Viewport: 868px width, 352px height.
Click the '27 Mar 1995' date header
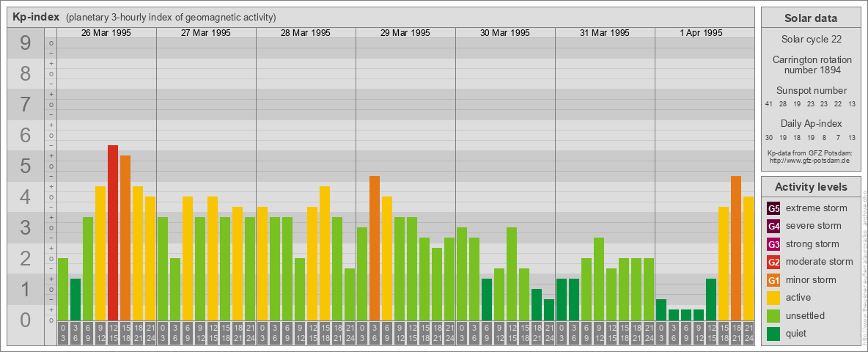[206, 33]
